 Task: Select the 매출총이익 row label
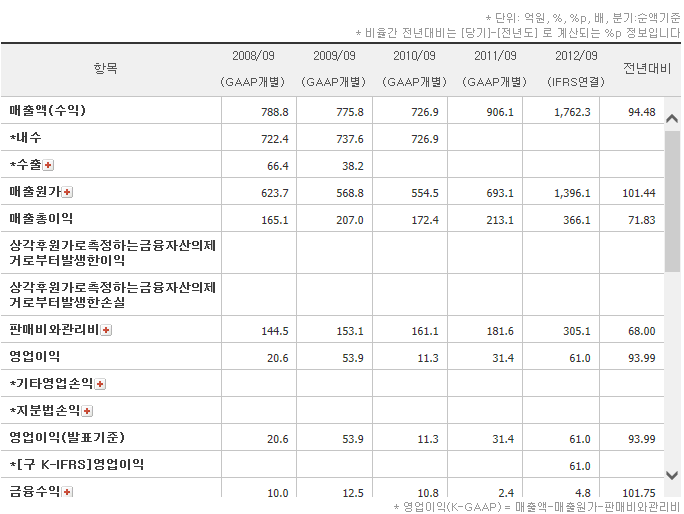coord(41,218)
